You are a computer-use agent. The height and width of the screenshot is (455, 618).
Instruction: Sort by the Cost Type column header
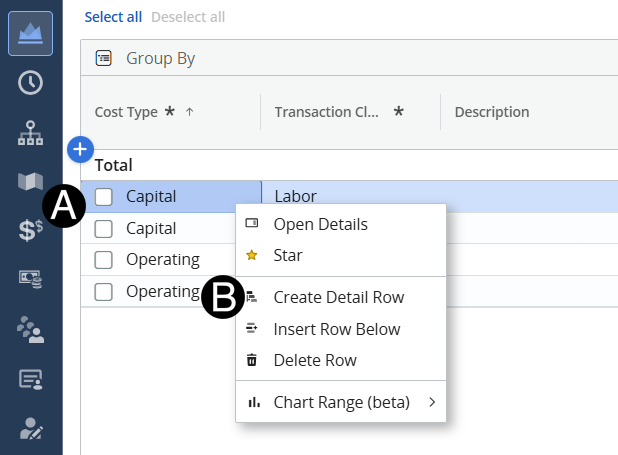point(126,112)
